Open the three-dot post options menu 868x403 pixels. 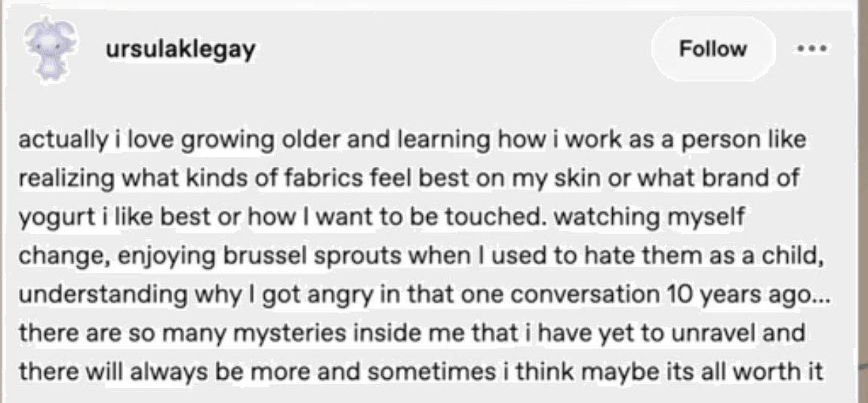click(812, 49)
